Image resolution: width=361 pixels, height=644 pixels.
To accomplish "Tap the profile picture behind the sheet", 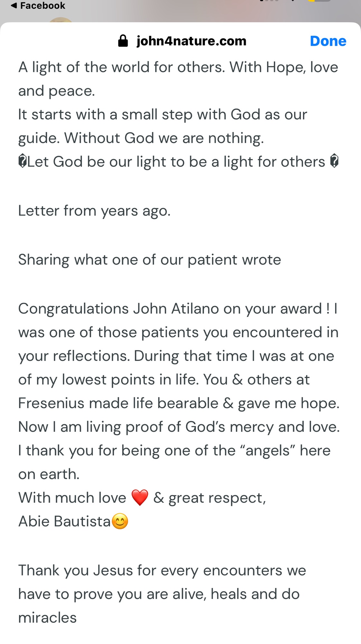I will (60, 20).
